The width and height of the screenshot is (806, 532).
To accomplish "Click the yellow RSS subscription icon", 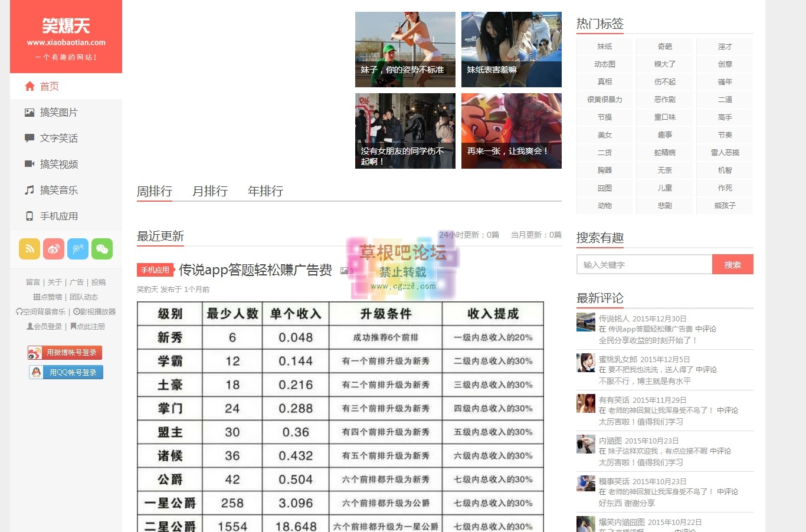I will [x=30, y=249].
